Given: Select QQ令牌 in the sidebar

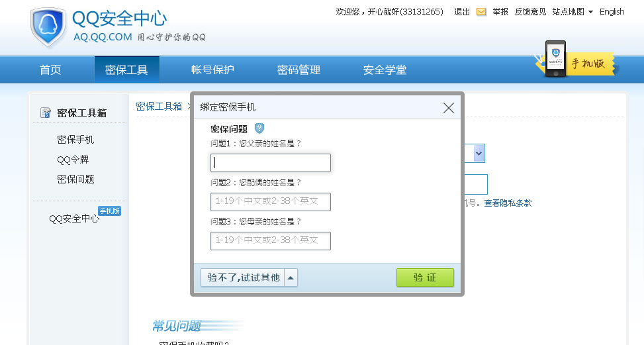Looking at the screenshot, I should click(73, 160).
